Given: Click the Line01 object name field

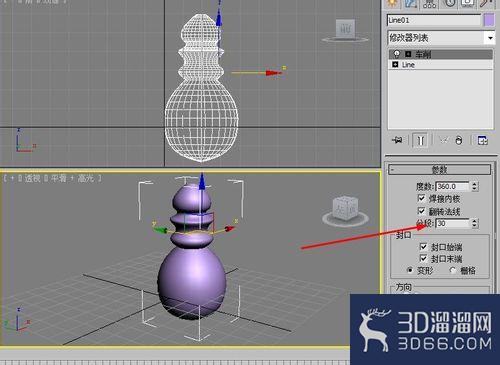Looking at the screenshot, I should (x=434, y=20).
